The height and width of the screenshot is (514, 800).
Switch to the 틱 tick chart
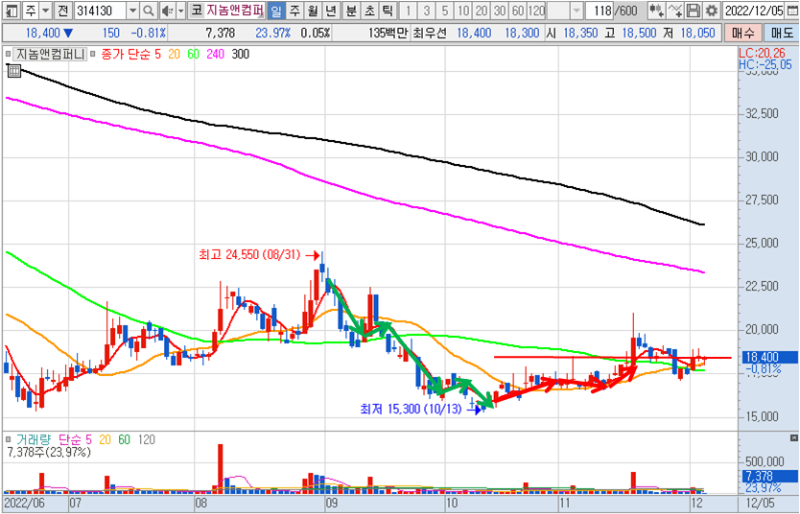tap(387, 10)
